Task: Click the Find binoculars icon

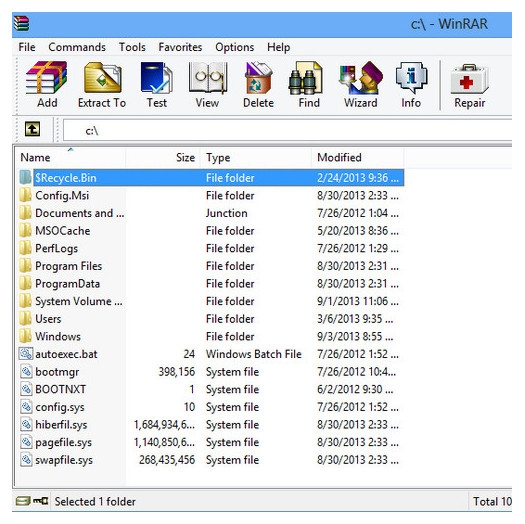Action: pos(305,78)
